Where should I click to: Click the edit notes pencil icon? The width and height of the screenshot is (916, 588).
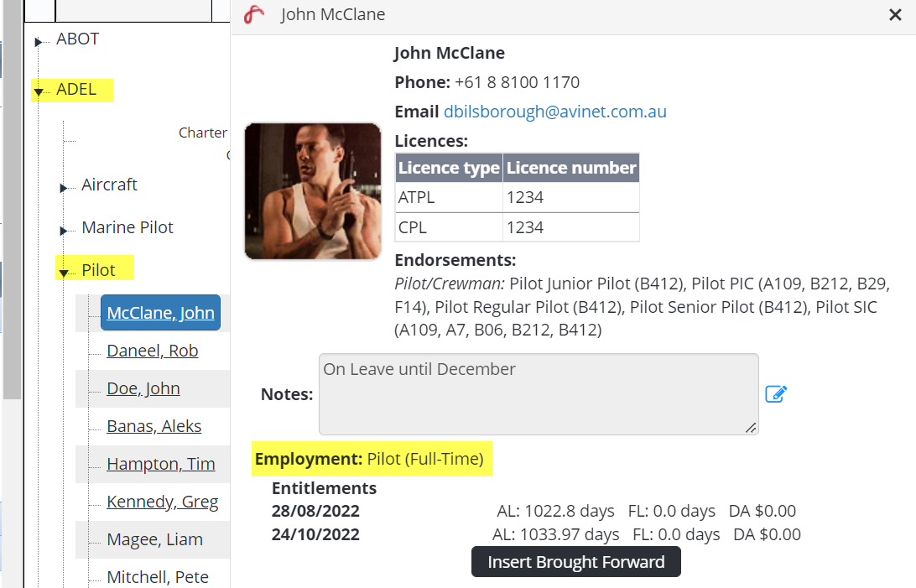click(776, 394)
